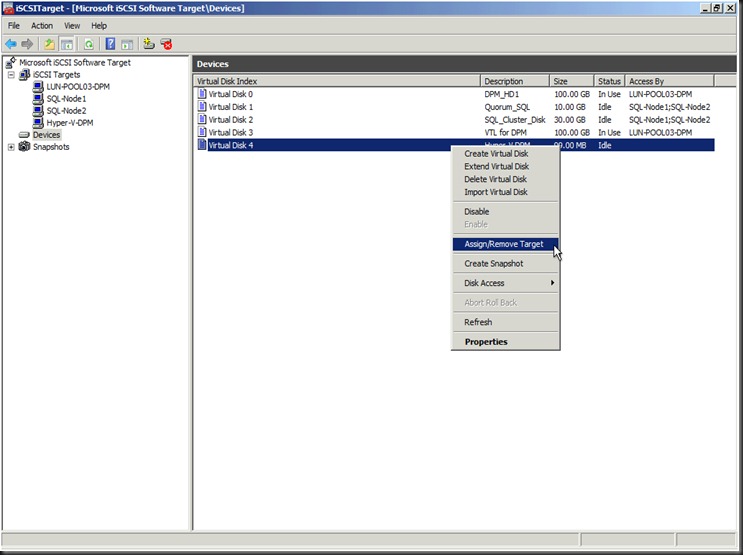Click the red delete toolbar icon
Viewport: 743px width, 555px height.
click(166, 44)
